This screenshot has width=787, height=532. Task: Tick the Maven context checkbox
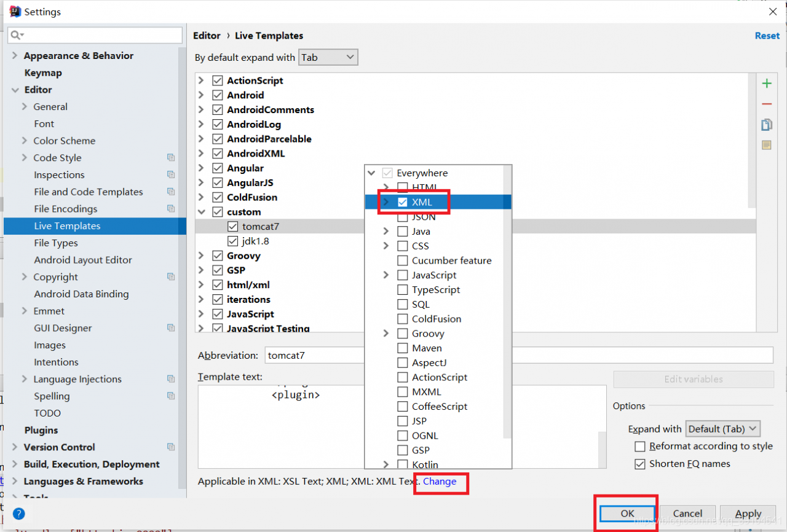[x=403, y=348]
